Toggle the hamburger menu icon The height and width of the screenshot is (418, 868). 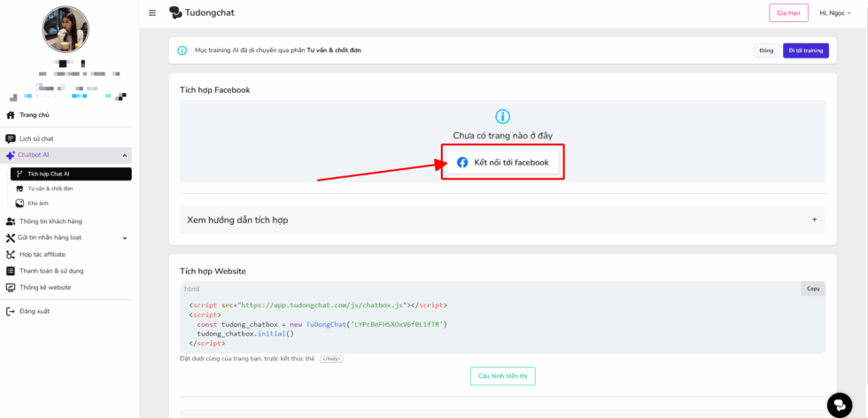(152, 12)
